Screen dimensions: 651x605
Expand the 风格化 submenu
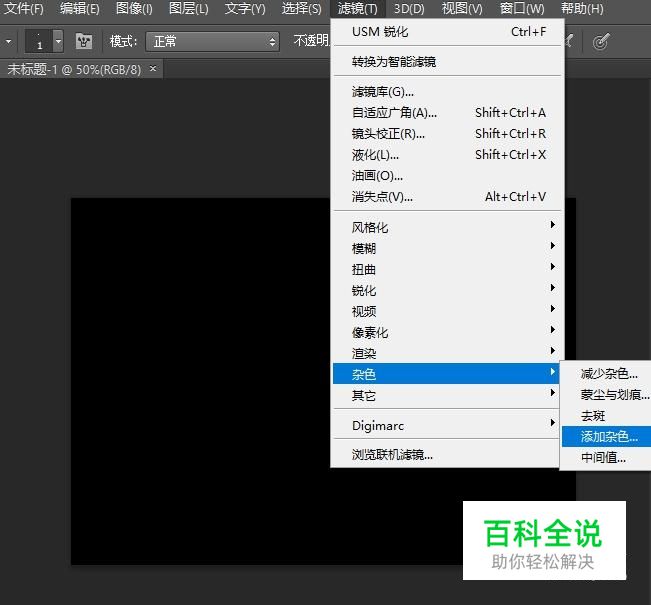point(448,227)
